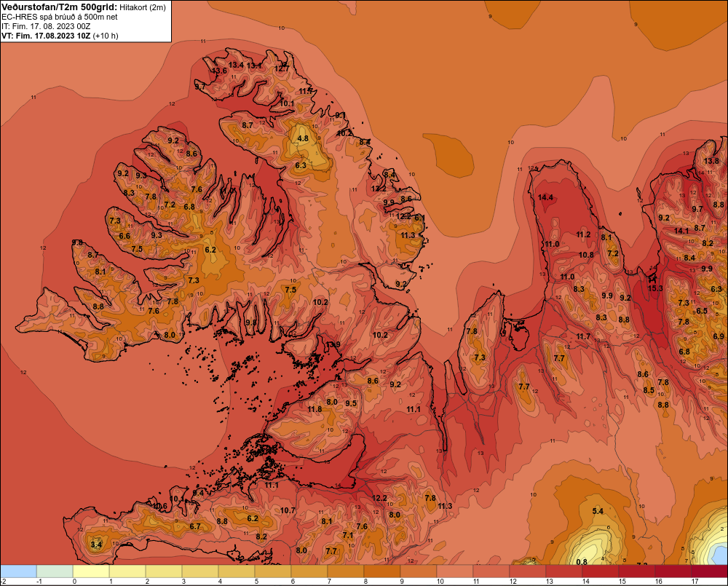Click the 13.4 temperature value
The height and width of the screenshot is (586, 728).
click(236, 65)
